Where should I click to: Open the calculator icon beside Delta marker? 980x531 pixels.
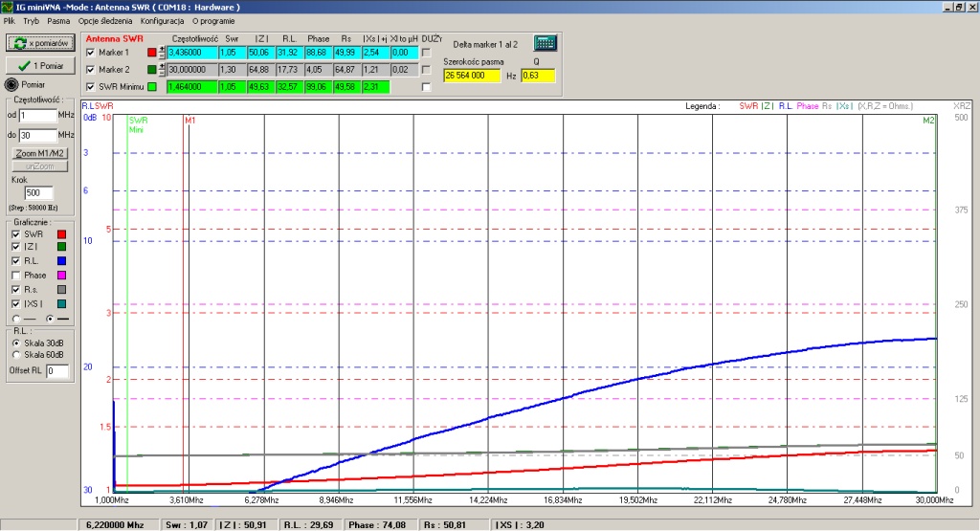pyautogui.click(x=545, y=43)
